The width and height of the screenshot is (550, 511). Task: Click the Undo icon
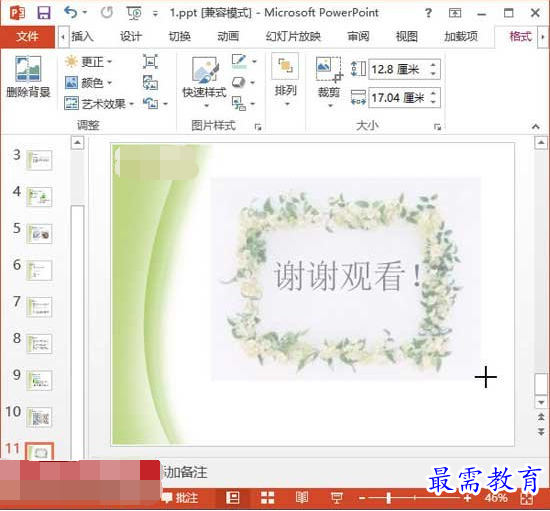pos(71,13)
